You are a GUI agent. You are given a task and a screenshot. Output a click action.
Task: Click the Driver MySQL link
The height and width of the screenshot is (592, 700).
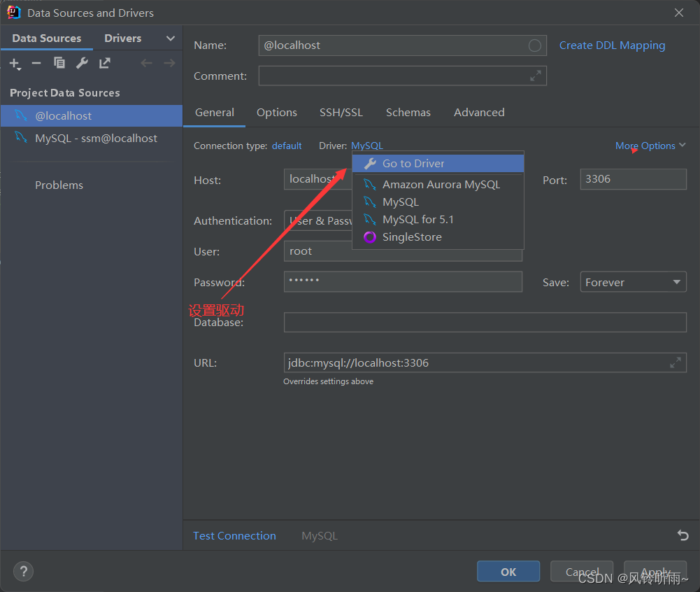pos(367,146)
